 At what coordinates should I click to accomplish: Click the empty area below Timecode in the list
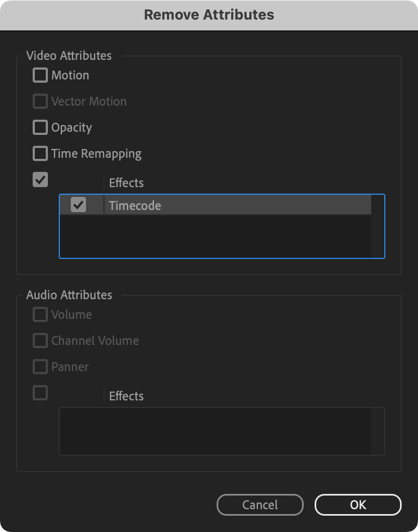tap(215, 236)
